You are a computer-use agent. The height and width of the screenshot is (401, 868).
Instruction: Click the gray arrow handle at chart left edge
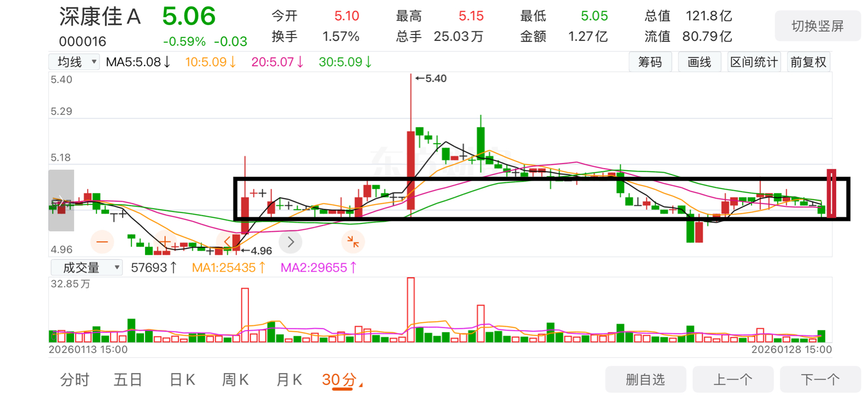[x=61, y=200]
